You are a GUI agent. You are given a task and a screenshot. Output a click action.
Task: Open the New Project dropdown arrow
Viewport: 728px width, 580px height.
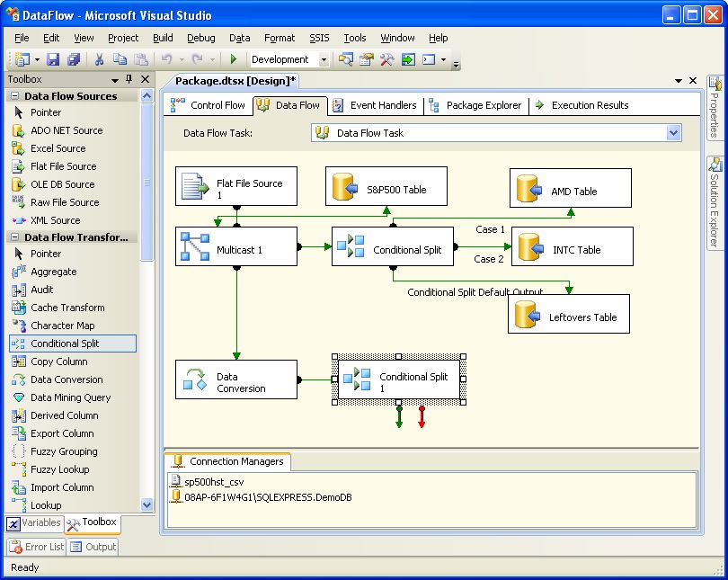[x=37, y=60]
